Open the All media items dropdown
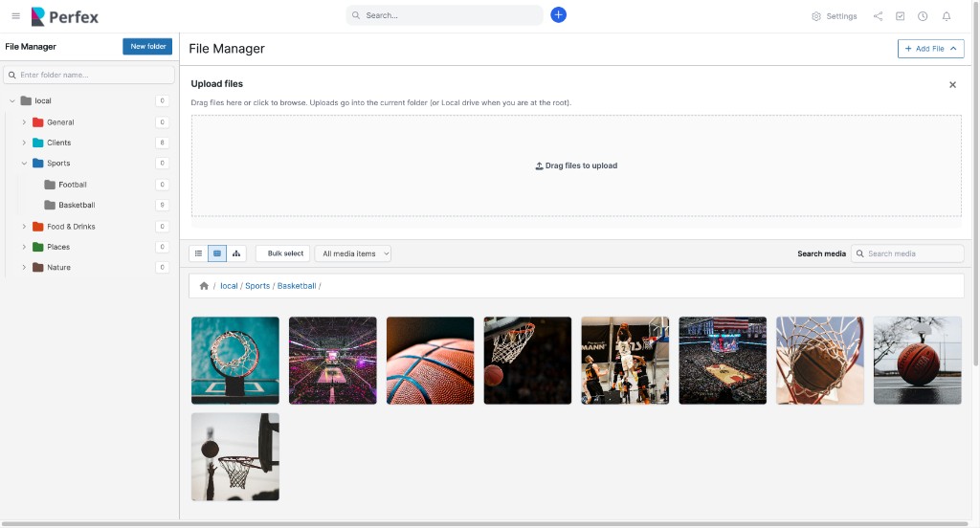 pyautogui.click(x=352, y=253)
